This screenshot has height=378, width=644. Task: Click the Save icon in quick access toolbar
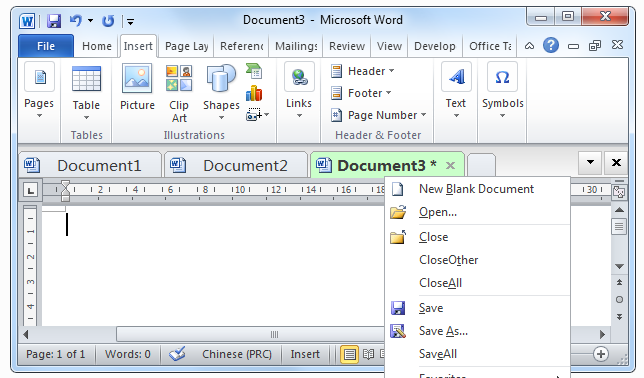54,20
